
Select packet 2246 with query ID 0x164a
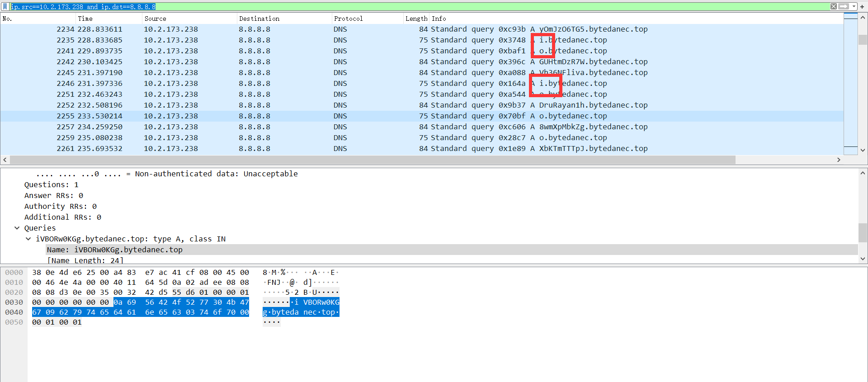pyautogui.click(x=421, y=83)
